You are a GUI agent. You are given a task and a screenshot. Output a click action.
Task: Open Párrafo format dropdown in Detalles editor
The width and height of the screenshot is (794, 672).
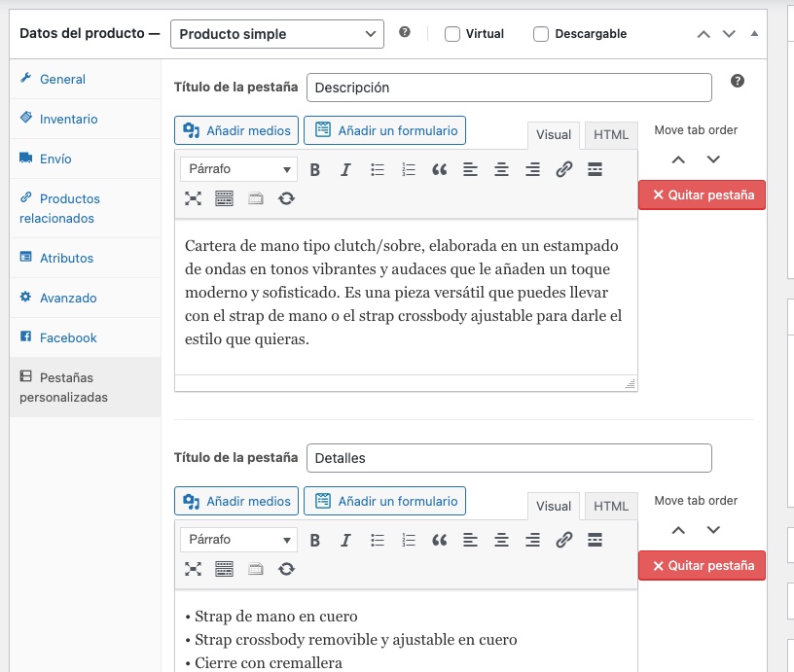pyautogui.click(x=238, y=540)
